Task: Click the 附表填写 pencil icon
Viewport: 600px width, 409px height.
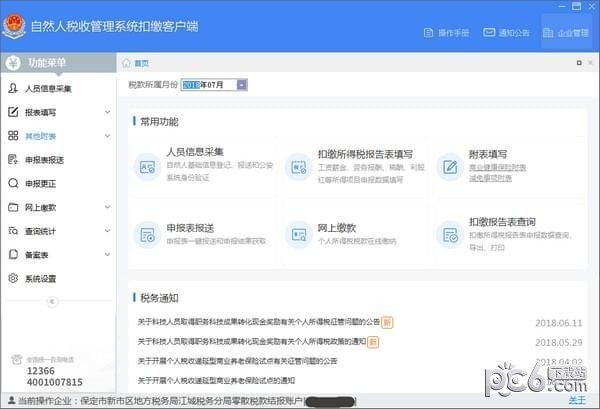Action: pyautogui.click(x=449, y=166)
